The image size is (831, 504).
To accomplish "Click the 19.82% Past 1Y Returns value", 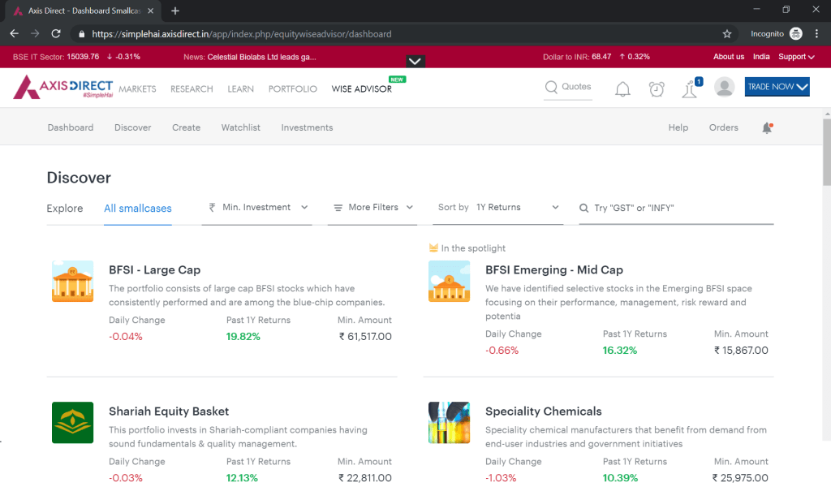I will pyautogui.click(x=243, y=337).
